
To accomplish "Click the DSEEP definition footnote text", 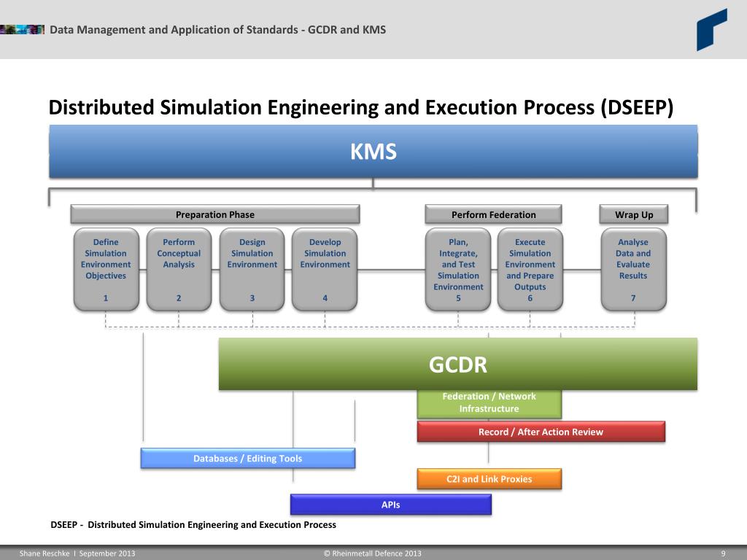I will (193, 524).
